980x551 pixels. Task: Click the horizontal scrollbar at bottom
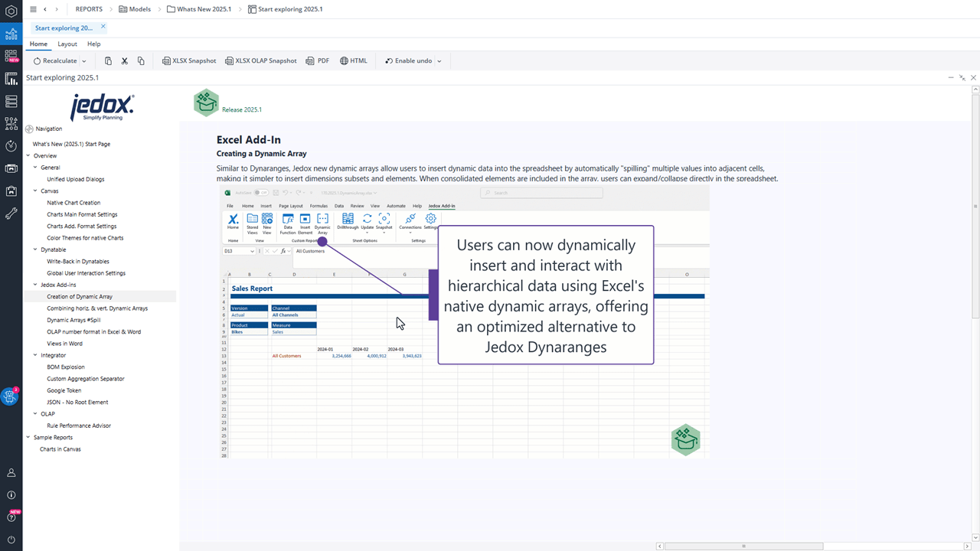click(x=743, y=546)
